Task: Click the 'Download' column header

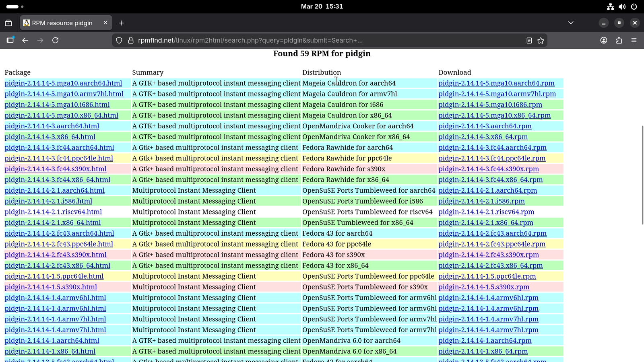Action: coord(455,72)
